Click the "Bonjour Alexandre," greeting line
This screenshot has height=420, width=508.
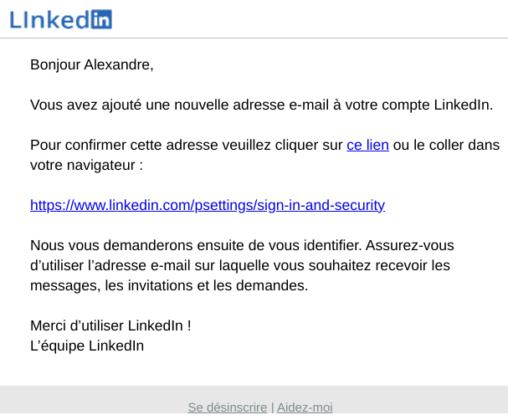pos(92,64)
